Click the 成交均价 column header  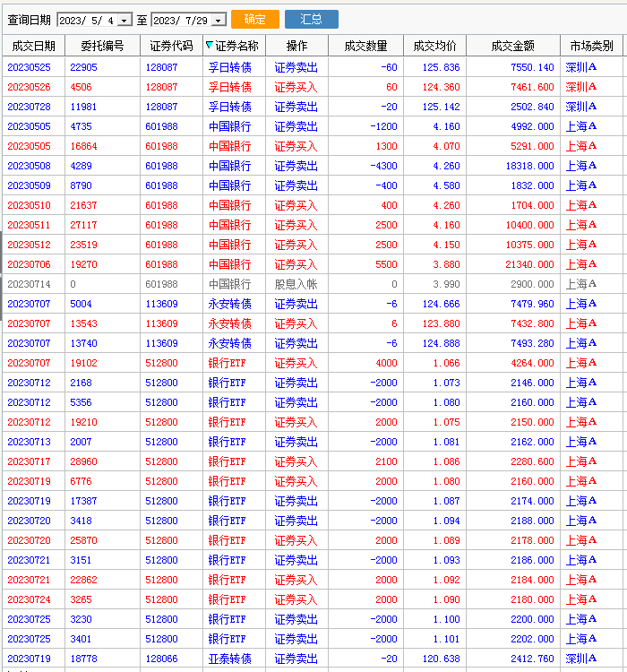click(x=435, y=46)
